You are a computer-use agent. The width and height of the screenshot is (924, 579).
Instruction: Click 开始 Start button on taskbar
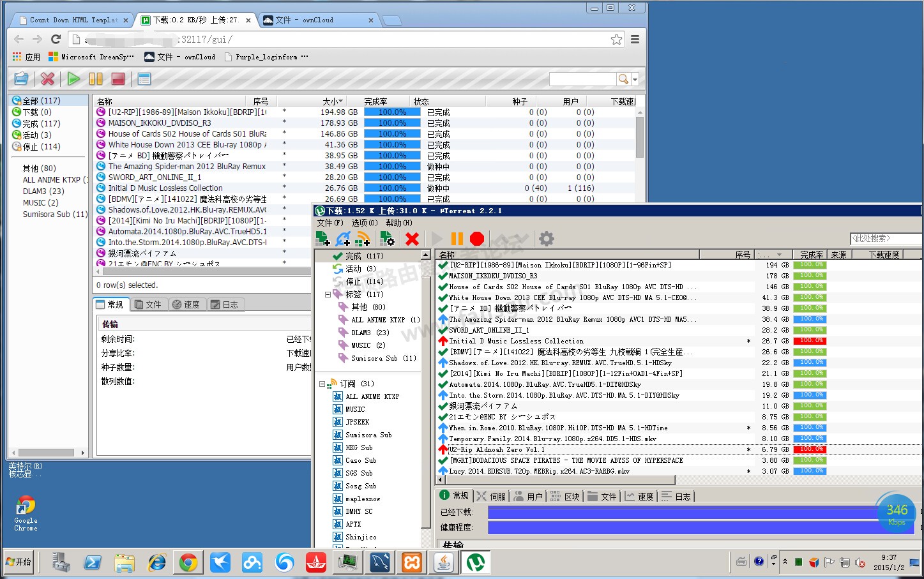click(x=19, y=562)
